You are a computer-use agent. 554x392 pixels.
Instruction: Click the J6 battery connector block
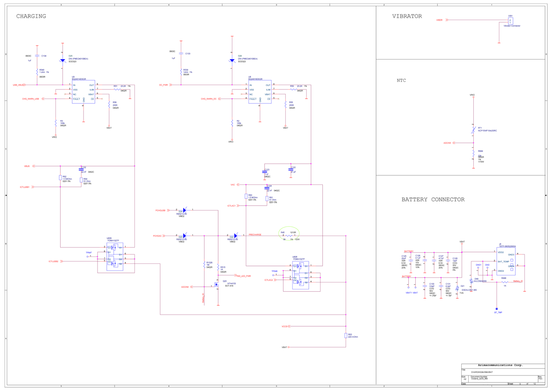coord(506,261)
